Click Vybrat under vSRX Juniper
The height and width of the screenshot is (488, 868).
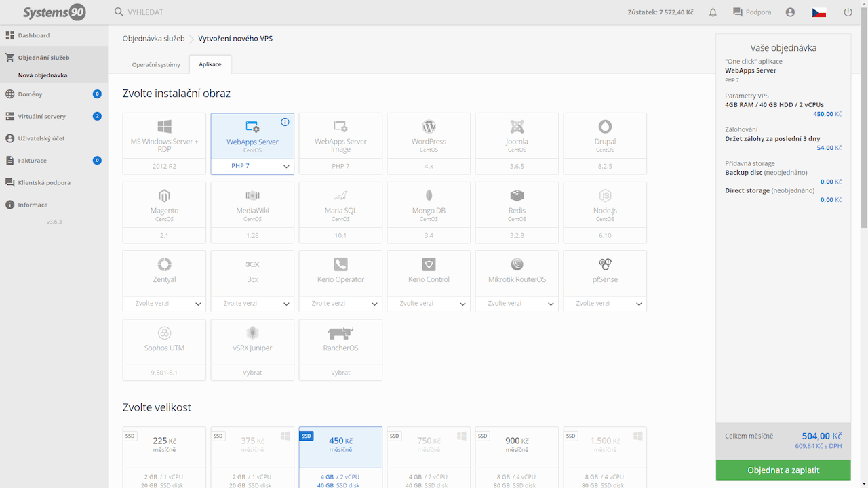(252, 373)
